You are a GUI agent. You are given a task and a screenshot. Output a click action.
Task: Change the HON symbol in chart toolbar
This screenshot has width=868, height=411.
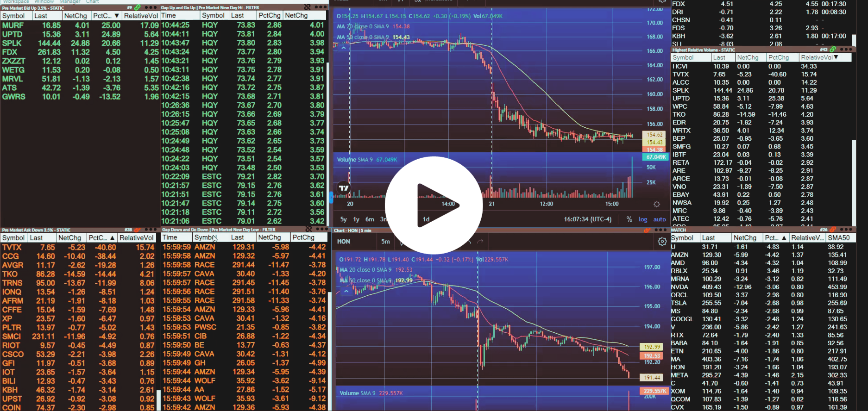click(344, 241)
